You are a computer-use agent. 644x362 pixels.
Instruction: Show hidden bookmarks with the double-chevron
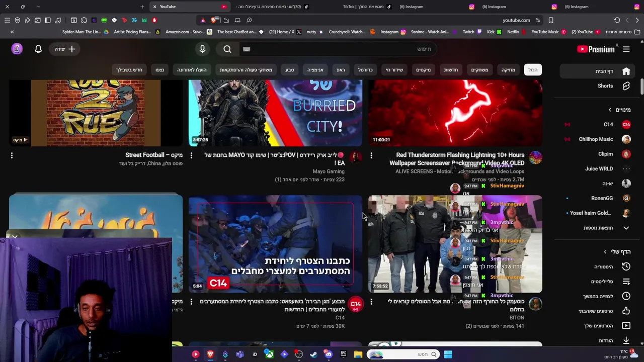pyautogui.click(x=12, y=32)
